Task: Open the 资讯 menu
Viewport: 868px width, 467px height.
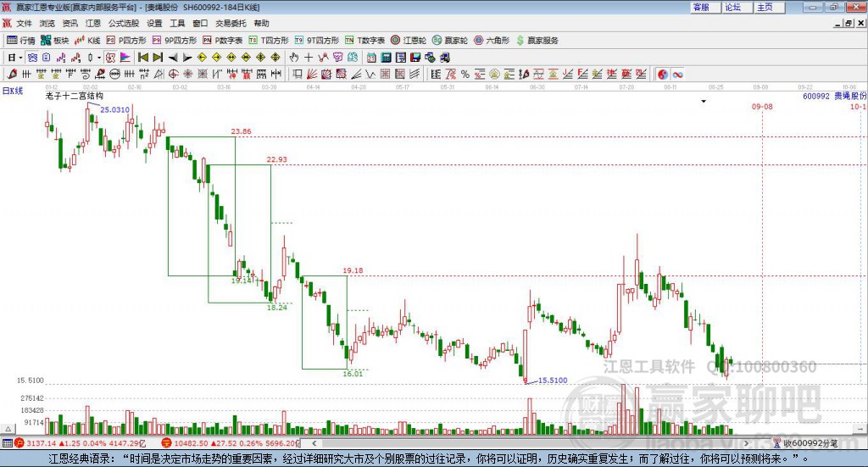Action: pos(70,23)
